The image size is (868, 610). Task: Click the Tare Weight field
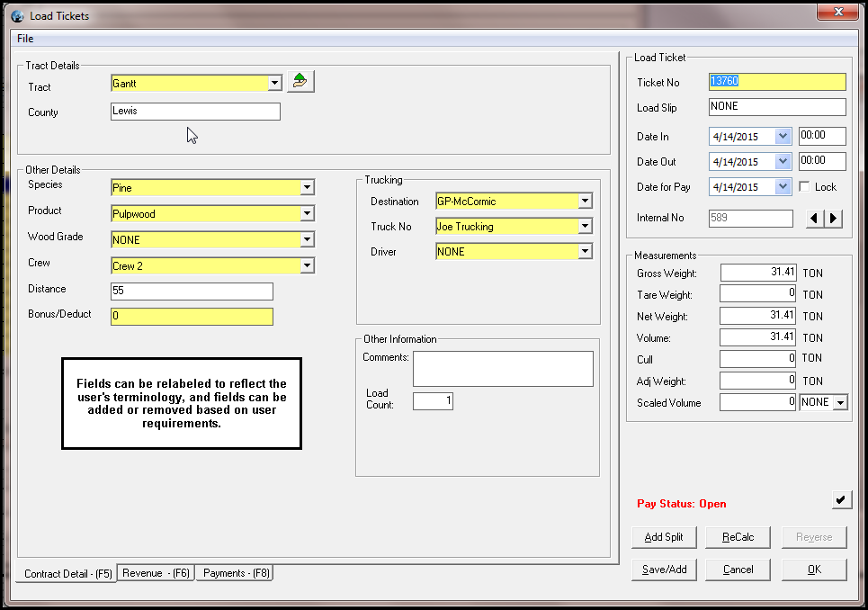758,293
